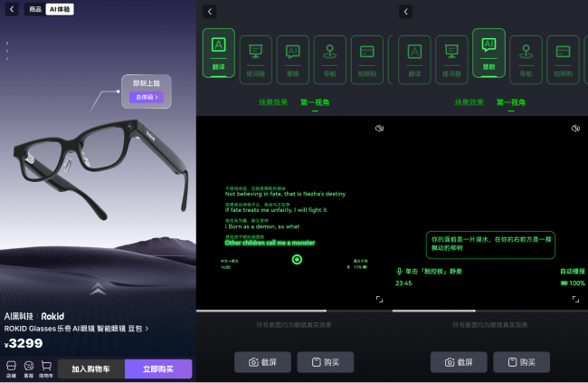This screenshot has width=588, height=383.
Task: Open the 购物车 cart icon
Action: click(x=46, y=369)
